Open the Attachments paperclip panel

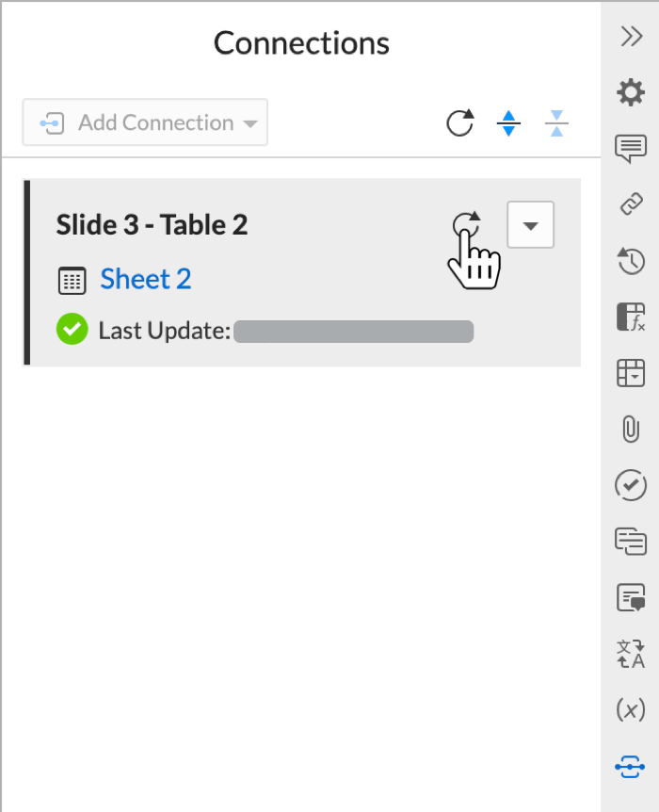pyautogui.click(x=630, y=430)
